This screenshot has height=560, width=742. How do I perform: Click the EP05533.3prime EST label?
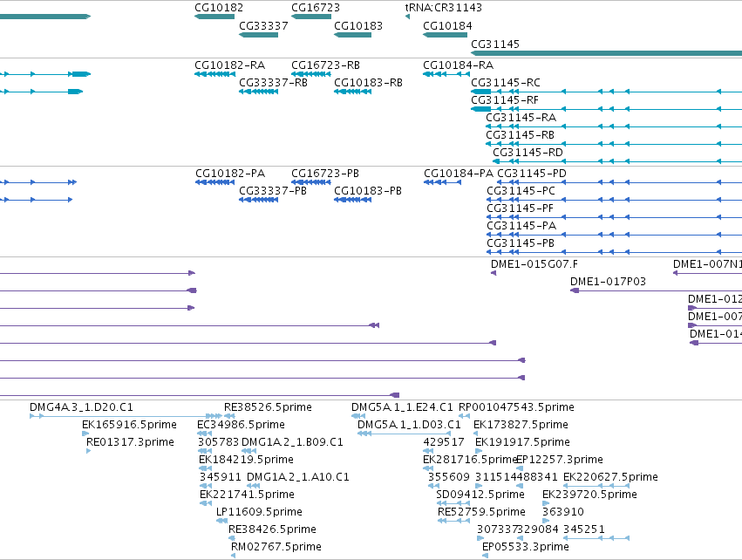(525, 547)
